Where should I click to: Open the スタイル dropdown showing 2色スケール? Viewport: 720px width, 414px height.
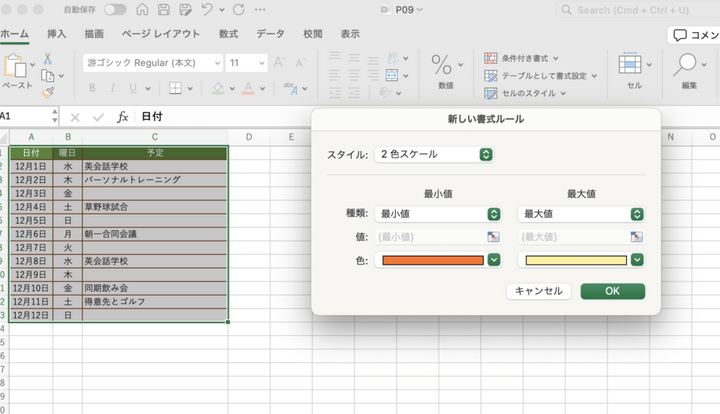click(x=434, y=155)
